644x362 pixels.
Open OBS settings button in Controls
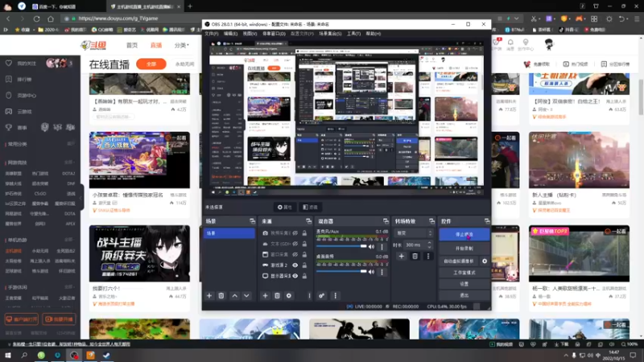click(464, 284)
